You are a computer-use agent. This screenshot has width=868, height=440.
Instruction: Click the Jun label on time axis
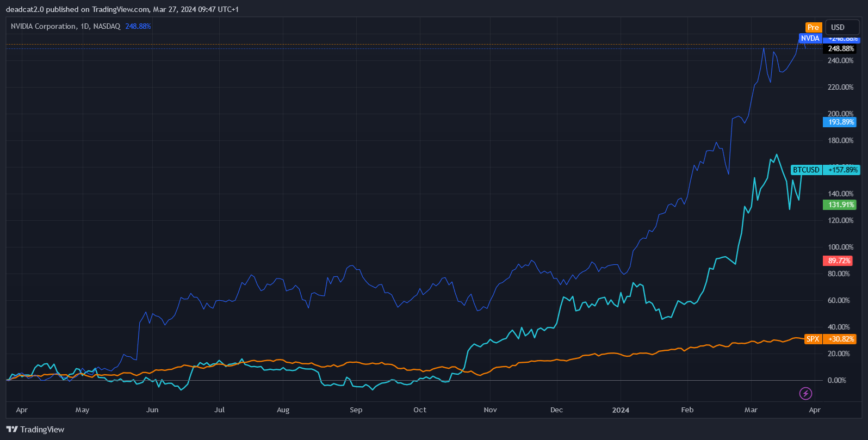pyautogui.click(x=152, y=410)
